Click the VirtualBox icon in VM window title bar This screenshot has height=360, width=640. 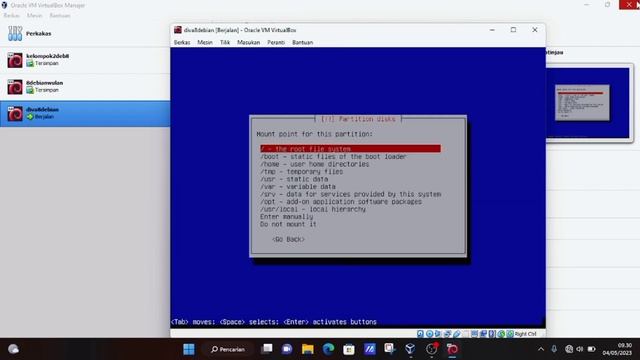click(x=178, y=30)
